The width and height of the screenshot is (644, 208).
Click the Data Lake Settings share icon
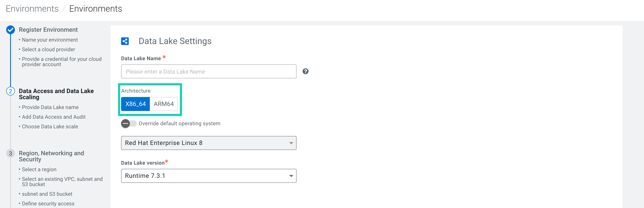125,41
